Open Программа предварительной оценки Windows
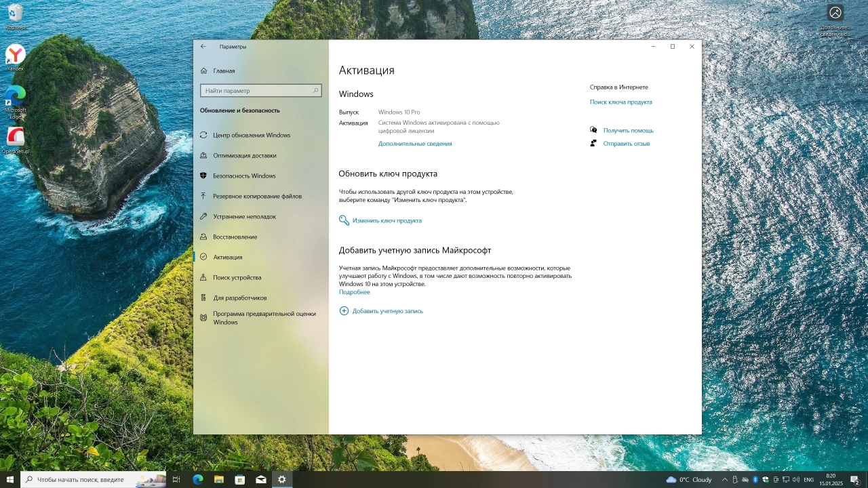Image resolution: width=868 pixels, height=488 pixels. click(261, 318)
